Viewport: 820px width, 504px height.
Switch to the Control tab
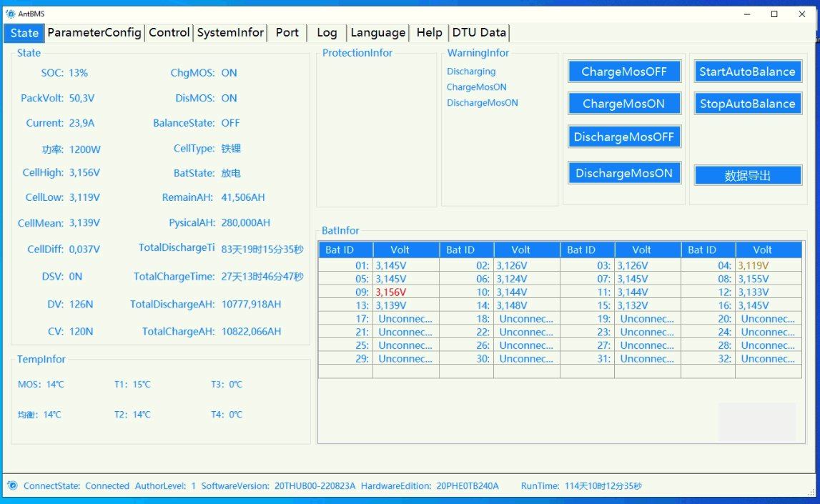point(169,33)
